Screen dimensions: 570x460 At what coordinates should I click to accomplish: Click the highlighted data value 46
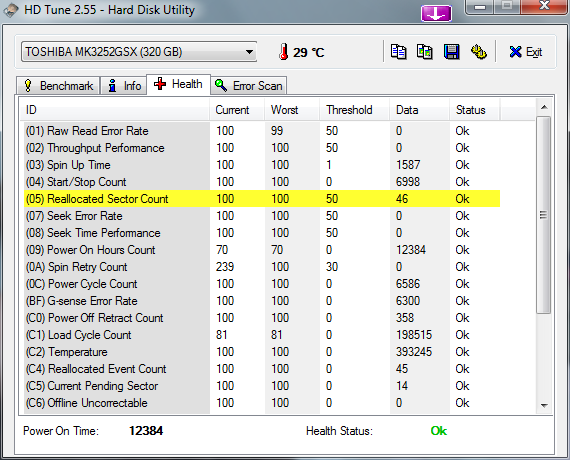coord(402,199)
